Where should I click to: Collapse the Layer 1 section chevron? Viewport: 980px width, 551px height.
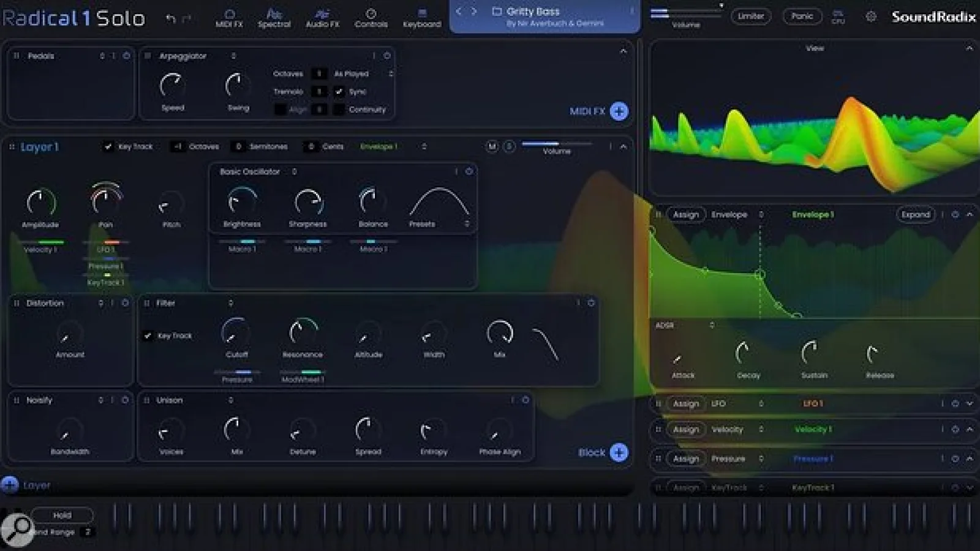click(623, 146)
